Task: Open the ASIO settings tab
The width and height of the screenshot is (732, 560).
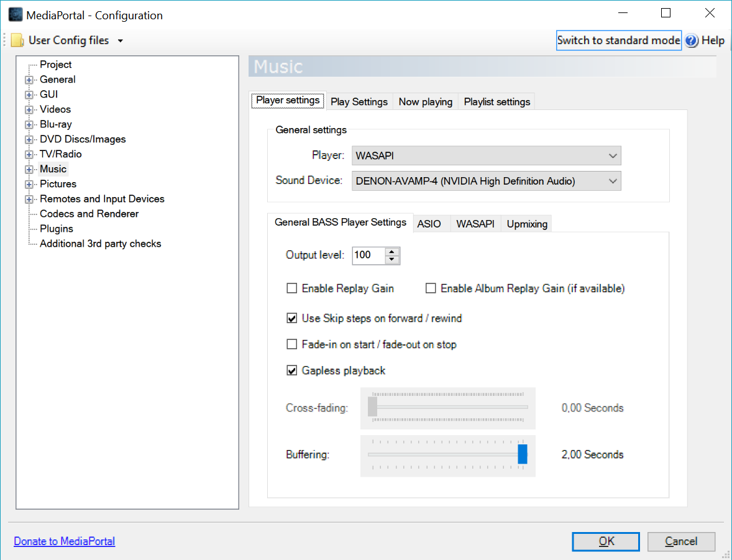Action: point(431,224)
